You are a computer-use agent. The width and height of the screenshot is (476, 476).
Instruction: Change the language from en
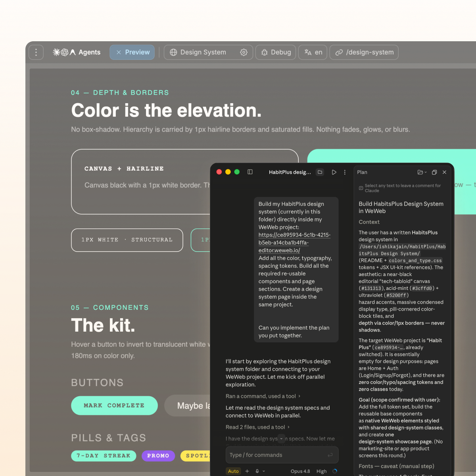313,52
